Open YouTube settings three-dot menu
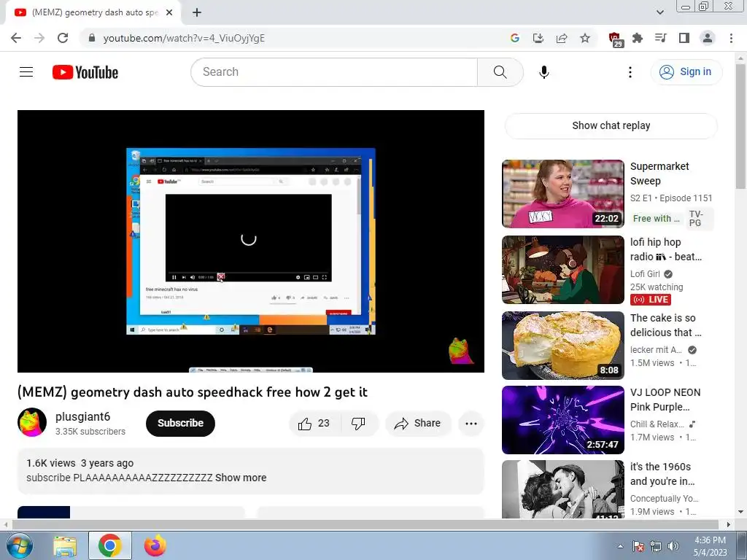The image size is (747, 560). [x=630, y=72]
